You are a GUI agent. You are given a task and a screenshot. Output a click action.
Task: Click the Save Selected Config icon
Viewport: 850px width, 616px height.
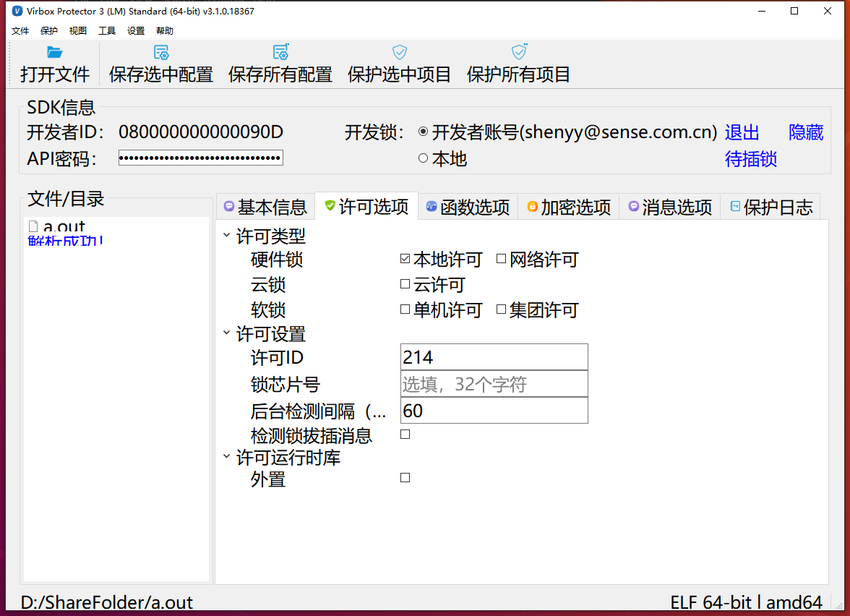click(x=161, y=52)
